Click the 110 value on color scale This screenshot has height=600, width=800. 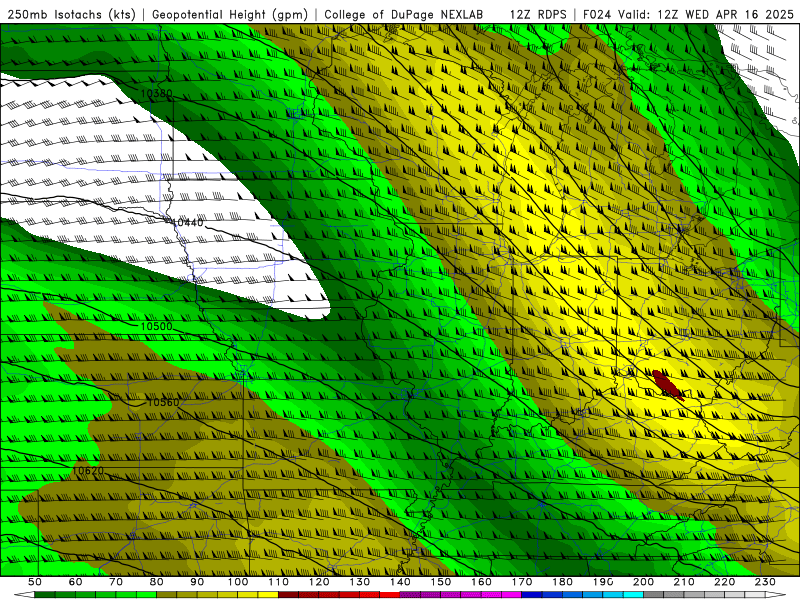click(x=279, y=582)
